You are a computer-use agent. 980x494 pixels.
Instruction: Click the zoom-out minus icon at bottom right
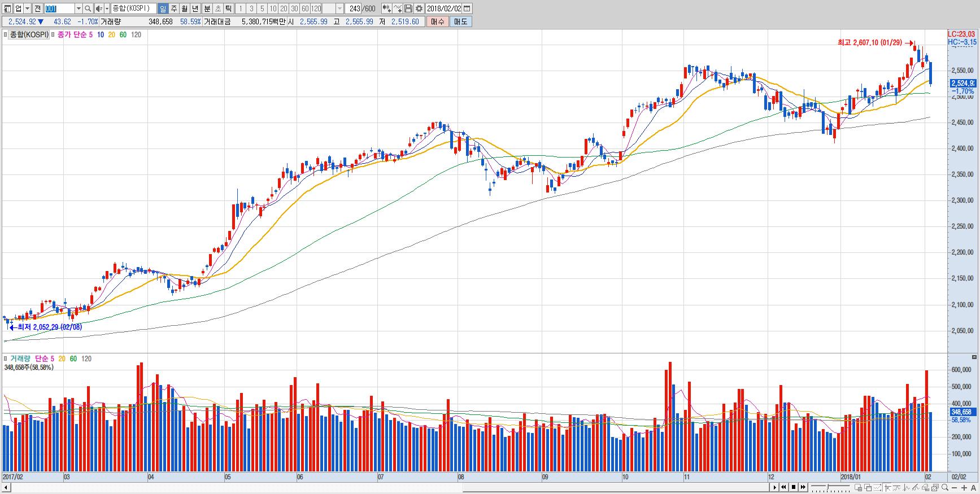click(954, 487)
